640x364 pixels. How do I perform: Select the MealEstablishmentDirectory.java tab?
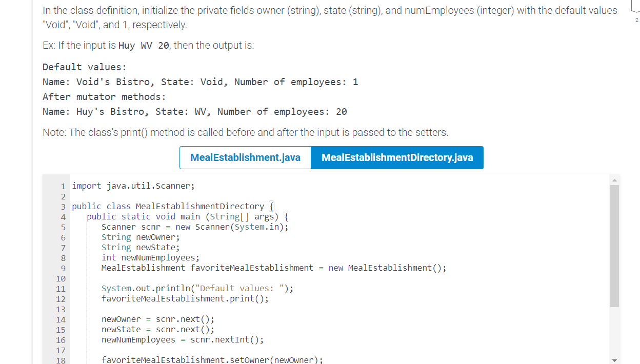tap(397, 157)
